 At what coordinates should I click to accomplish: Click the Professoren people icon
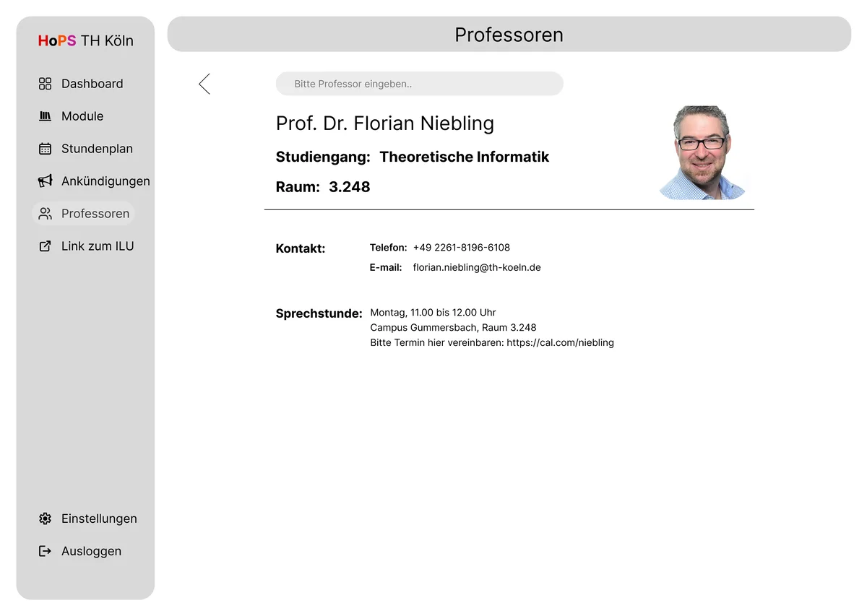tap(45, 214)
